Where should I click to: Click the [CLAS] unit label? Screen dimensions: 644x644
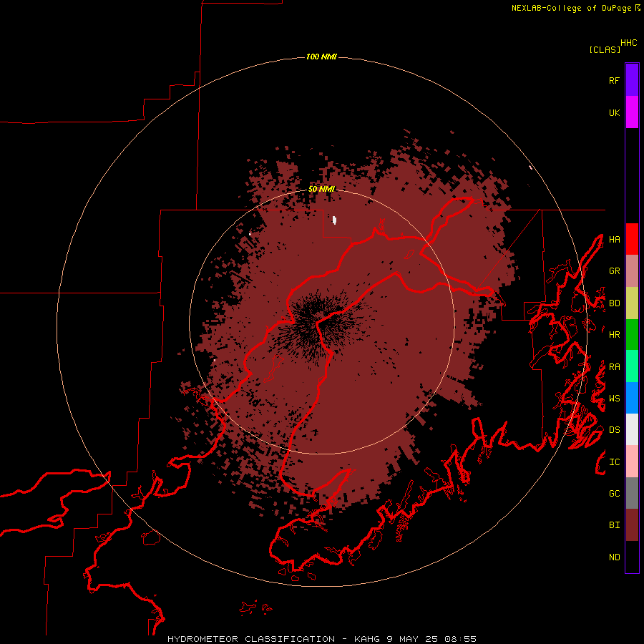[605, 49]
